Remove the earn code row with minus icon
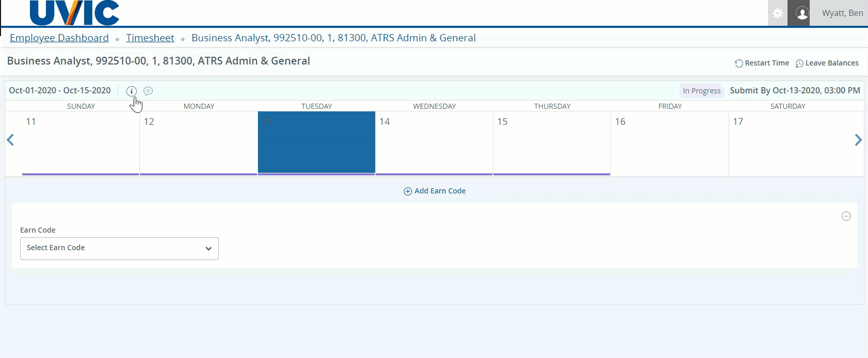Screen dimensions: 868x358 pyautogui.click(x=846, y=216)
